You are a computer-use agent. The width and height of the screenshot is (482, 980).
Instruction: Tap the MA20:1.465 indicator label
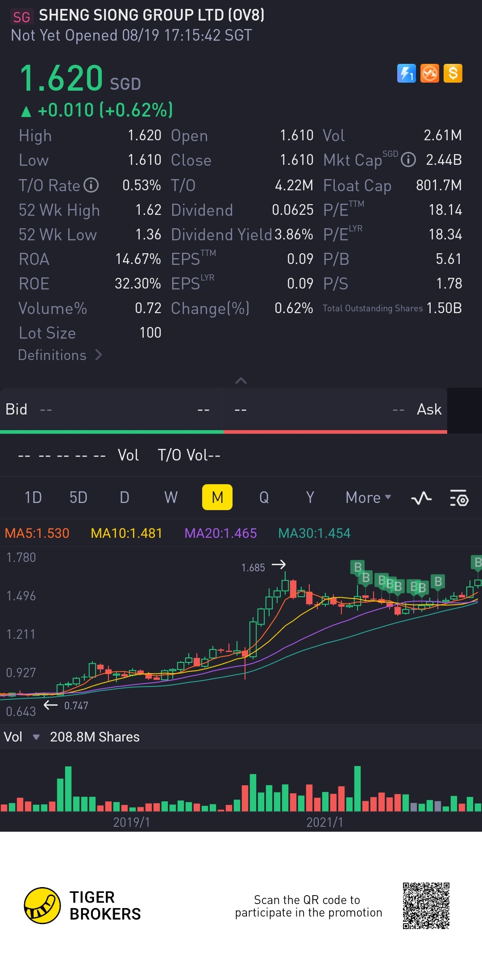point(220,533)
